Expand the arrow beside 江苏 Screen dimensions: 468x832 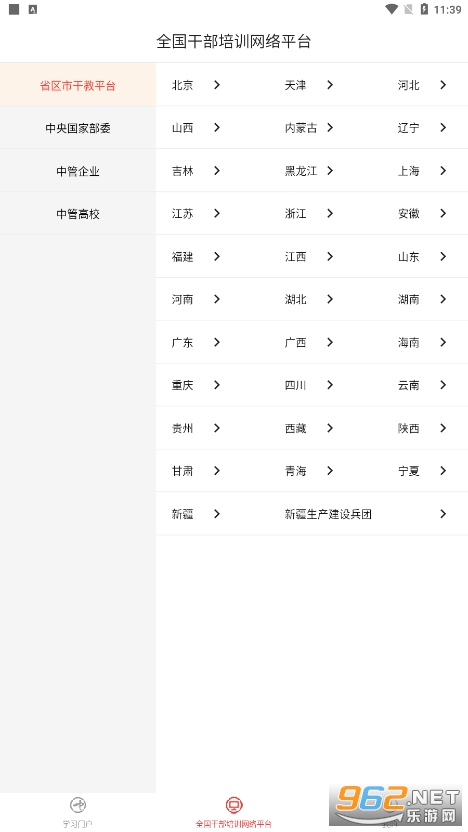(x=216, y=213)
